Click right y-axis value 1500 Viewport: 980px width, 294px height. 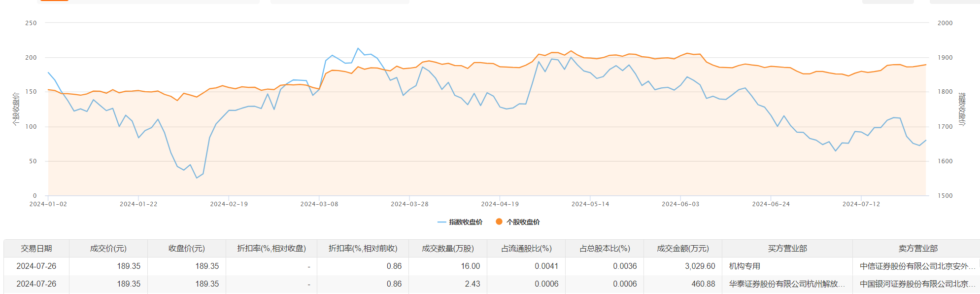pyautogui.click(x=945, y=196)
